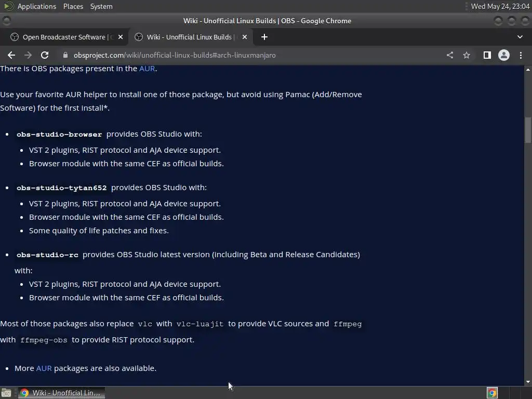Click the padlock site info icon
The width and height of the screenshot is (532, 399).
(x=65, y=55)
